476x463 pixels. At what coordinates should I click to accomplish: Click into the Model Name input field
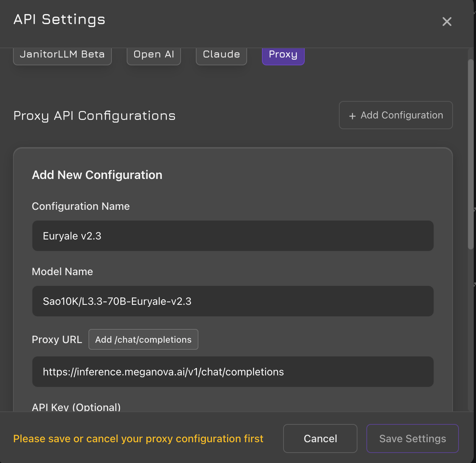pos(233,301)
